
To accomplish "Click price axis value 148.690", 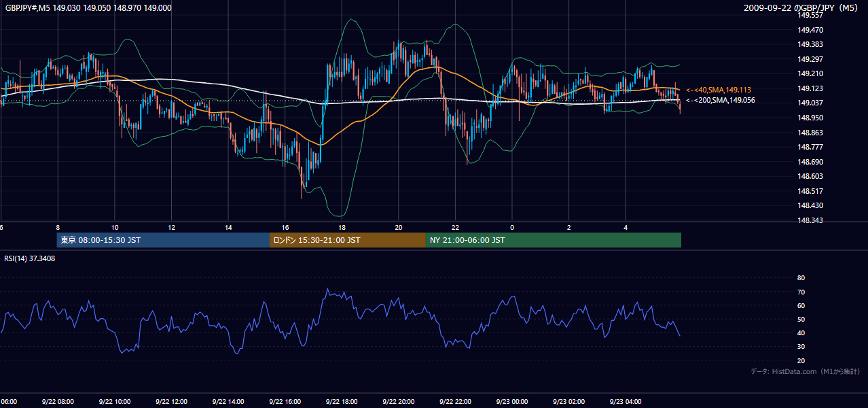I will 810,162.
